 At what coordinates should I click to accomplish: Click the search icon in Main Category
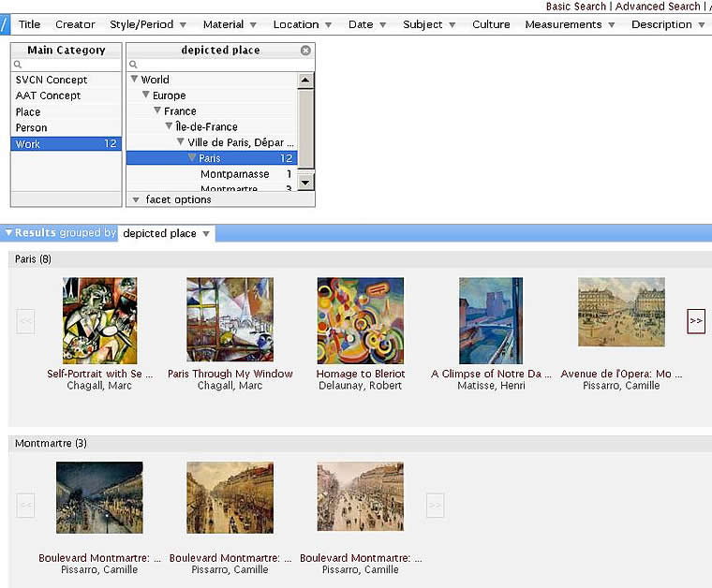pyautogui.click(x=18, y=65)
